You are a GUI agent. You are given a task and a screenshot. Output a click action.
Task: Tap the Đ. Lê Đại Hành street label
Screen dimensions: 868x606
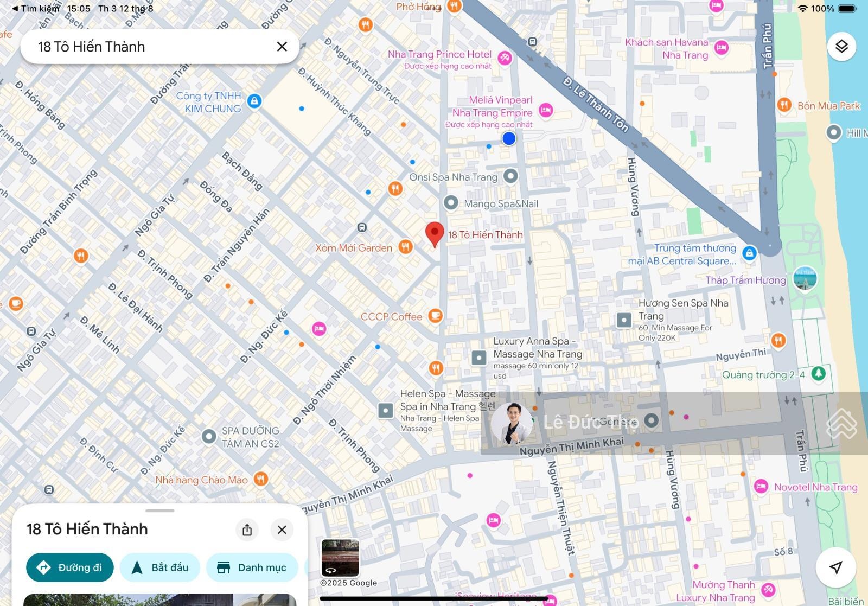click(135, 307)
